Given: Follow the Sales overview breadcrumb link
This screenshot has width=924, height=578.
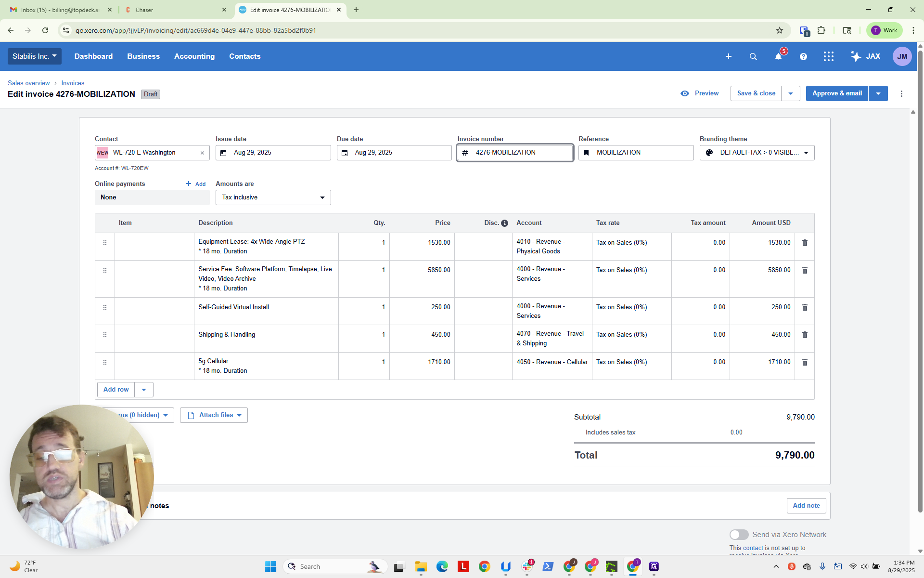Looking at the screenshot, I should 28,83.
